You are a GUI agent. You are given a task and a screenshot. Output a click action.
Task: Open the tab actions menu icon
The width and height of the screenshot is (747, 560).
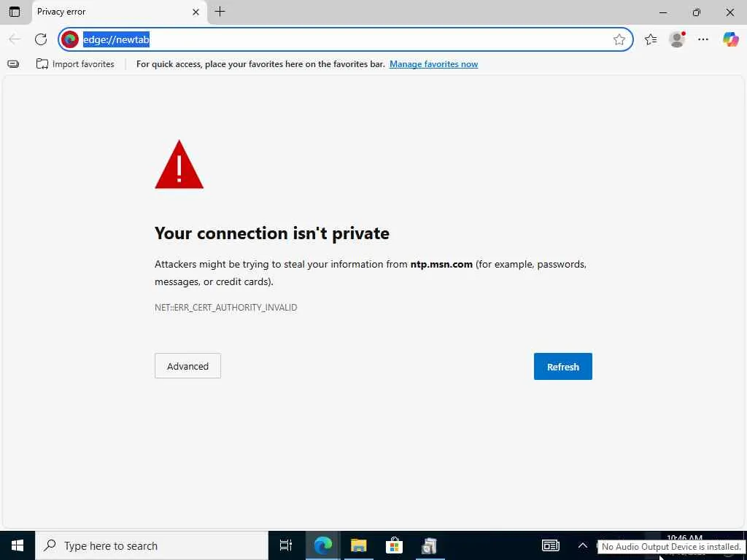point(15,12)
